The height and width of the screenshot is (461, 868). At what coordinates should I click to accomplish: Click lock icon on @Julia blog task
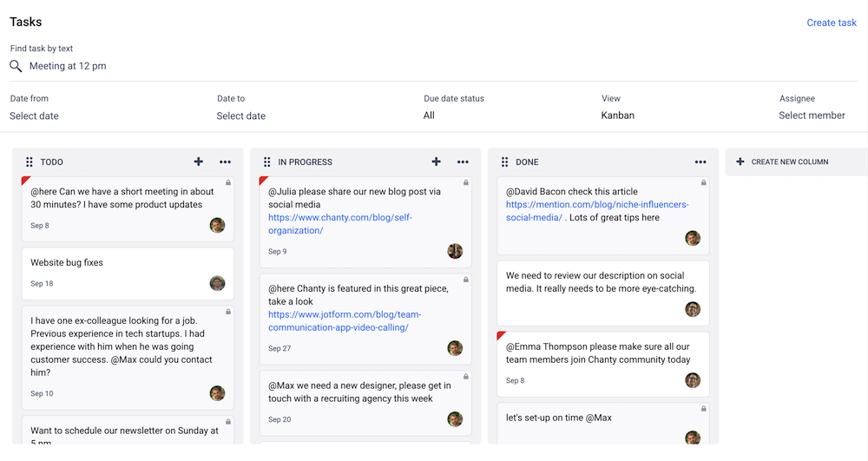click(x=465, y=182)
